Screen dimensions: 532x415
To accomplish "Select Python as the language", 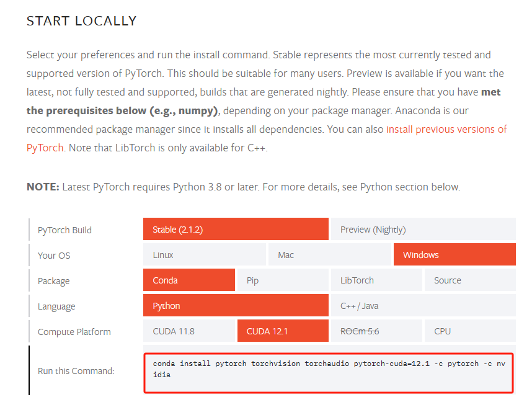I will 236,305.
